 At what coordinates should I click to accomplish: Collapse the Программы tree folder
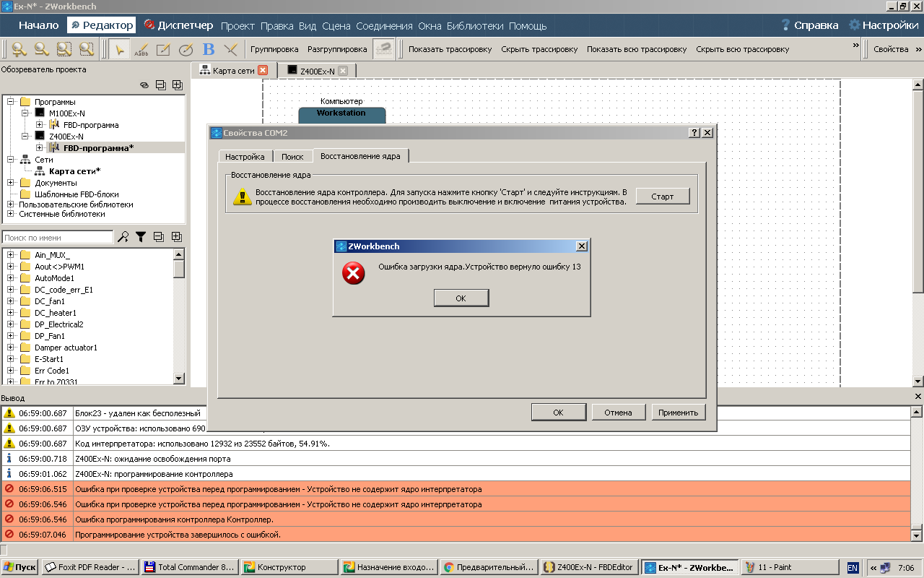pyautogui.click(x=11, y=102)
